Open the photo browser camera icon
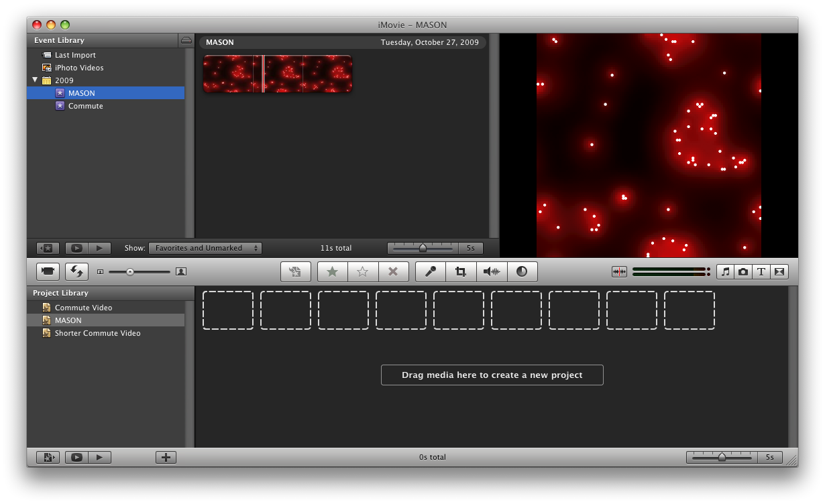This screenshot has width=825, height=504. click(743, 271)
